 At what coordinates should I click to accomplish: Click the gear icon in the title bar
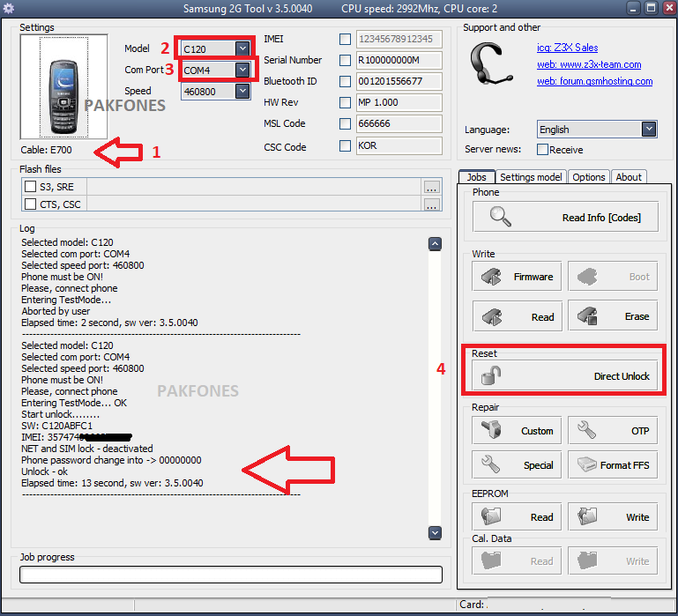9,8
